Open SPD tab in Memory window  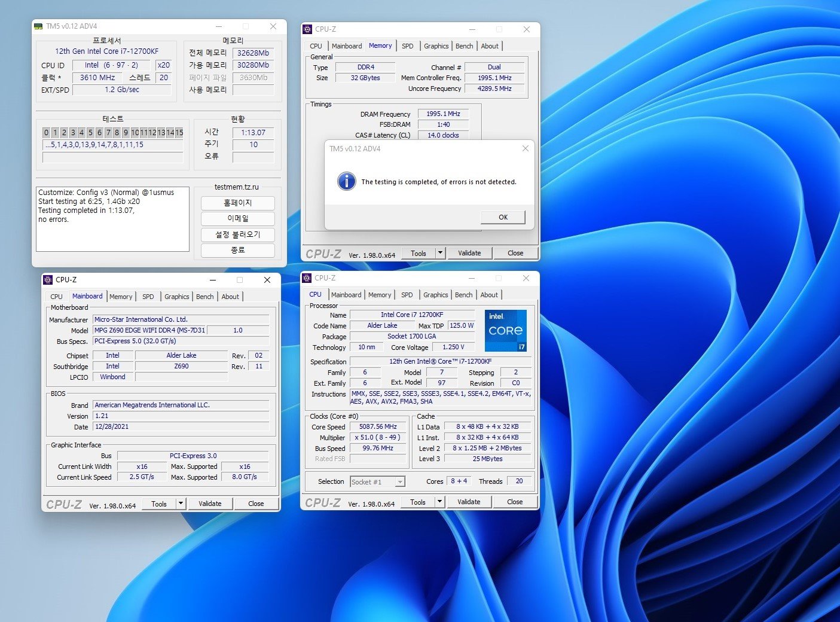407,46
